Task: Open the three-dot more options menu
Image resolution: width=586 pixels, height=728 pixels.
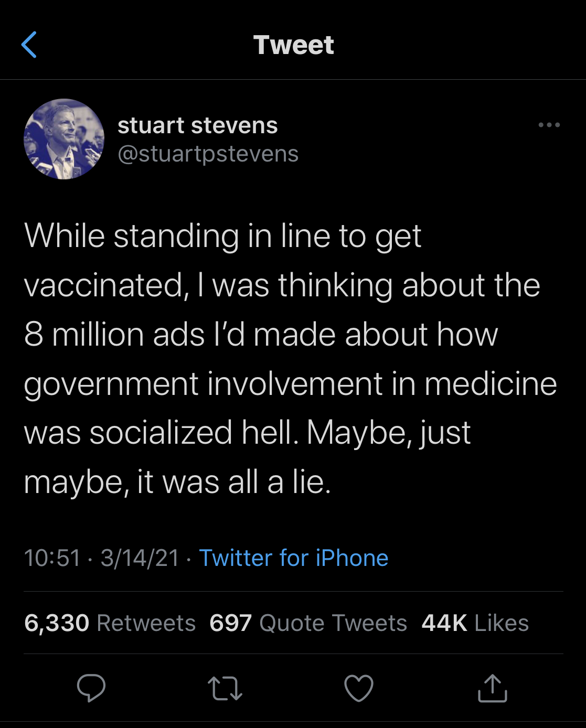Action: pos(549,125)
